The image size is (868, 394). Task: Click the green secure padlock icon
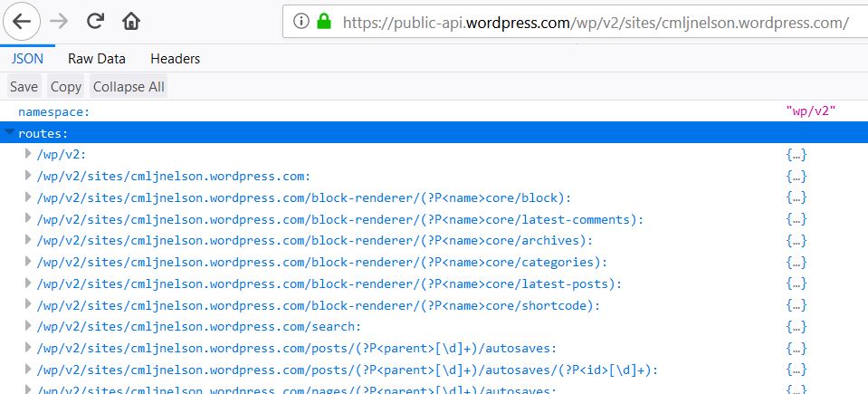point(323,22)
